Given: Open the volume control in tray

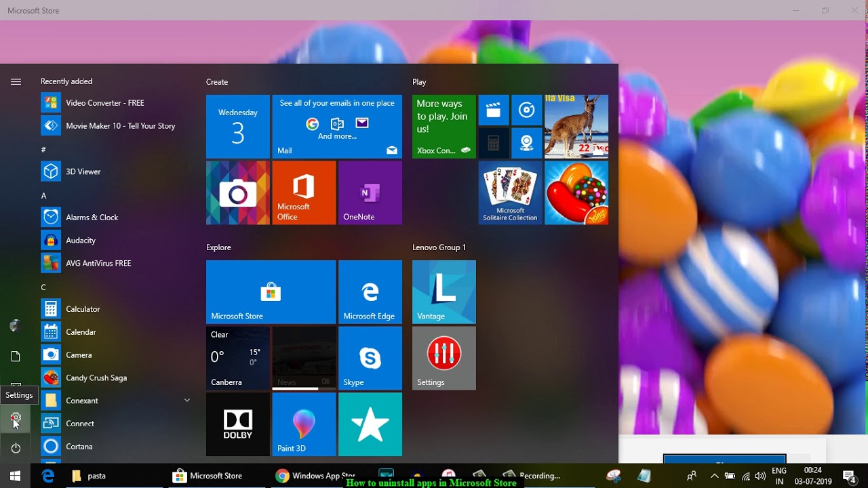Looking at the screenshot, I should (760, 476).
